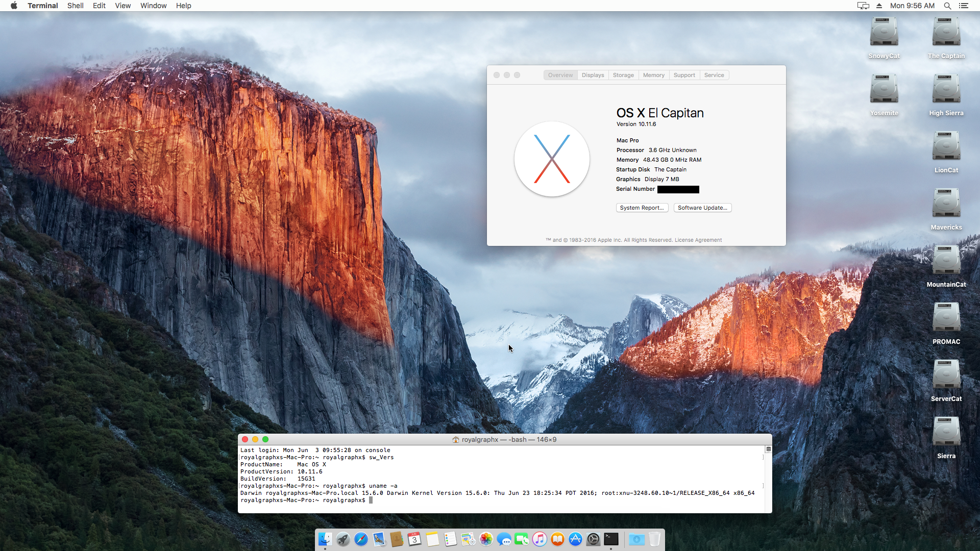Click Software Update button
980x551 pixels.
(x=702, y=208)
